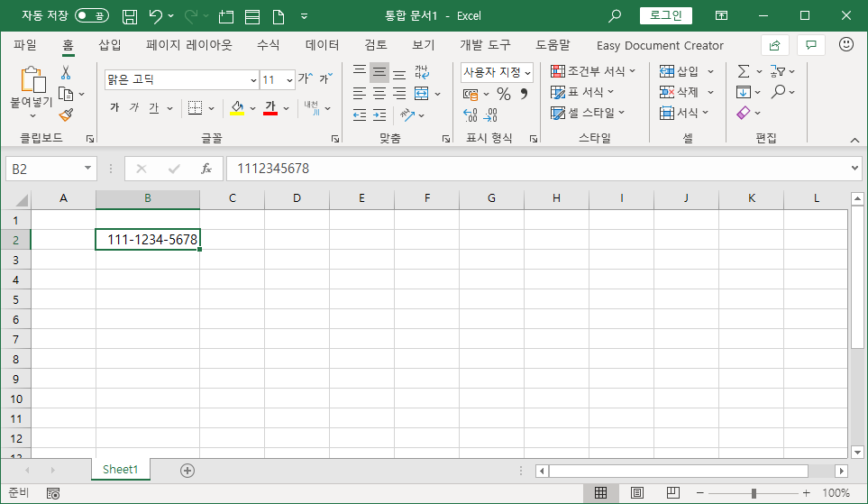Switch to the Insert tab
This screenshot has height=504, width=868.
110,45
